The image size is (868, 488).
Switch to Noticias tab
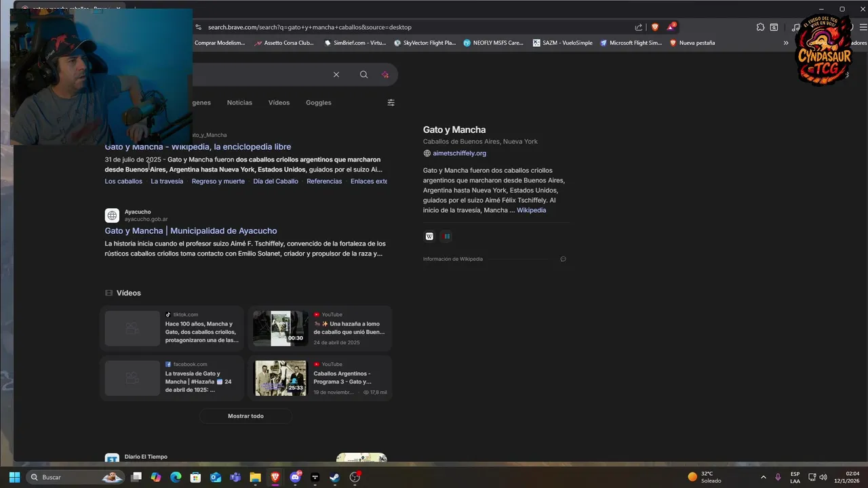(239, 102)
